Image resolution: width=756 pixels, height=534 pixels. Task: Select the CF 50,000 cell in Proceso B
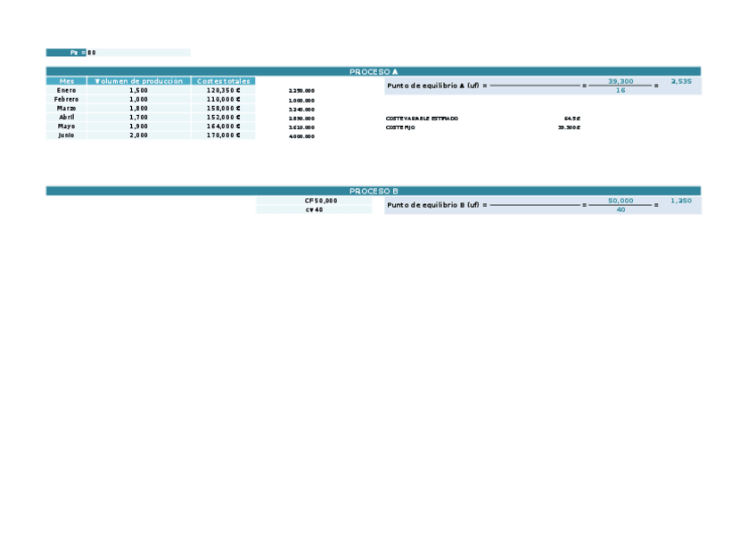[x=315, y=201]
